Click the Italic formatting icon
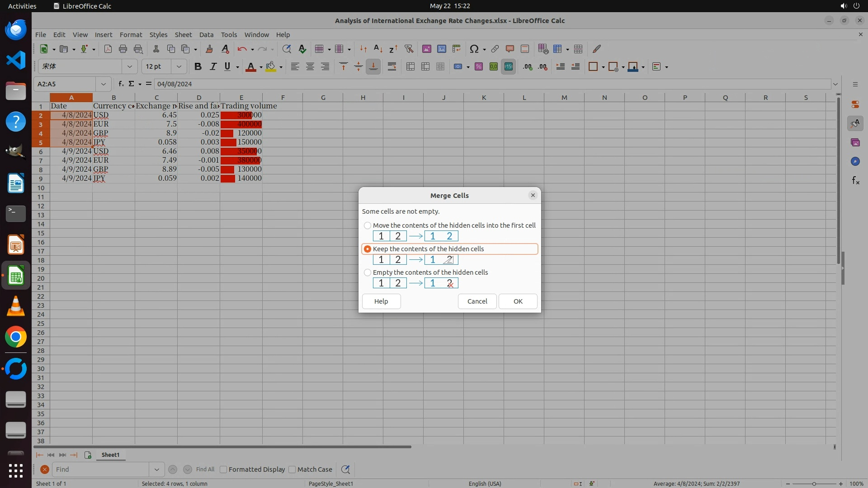Viewport: 868px width, 488px height. pos(213,67)
